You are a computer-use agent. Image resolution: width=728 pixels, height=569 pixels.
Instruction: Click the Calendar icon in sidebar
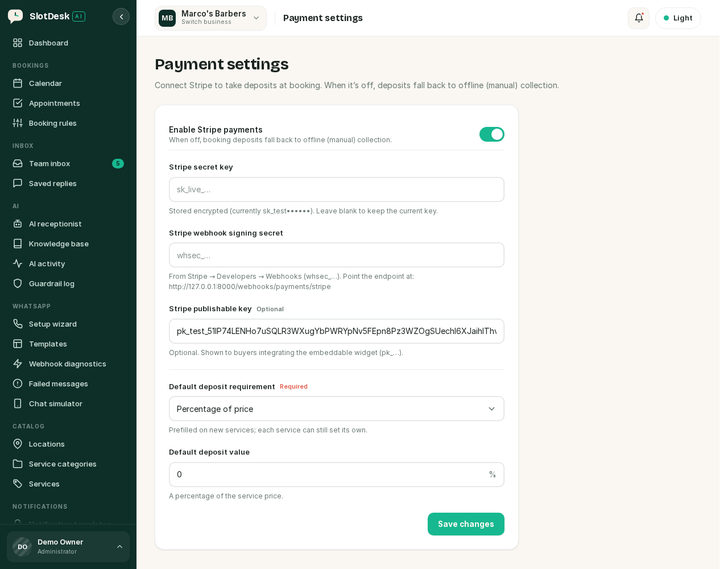[x=18, y=83]
